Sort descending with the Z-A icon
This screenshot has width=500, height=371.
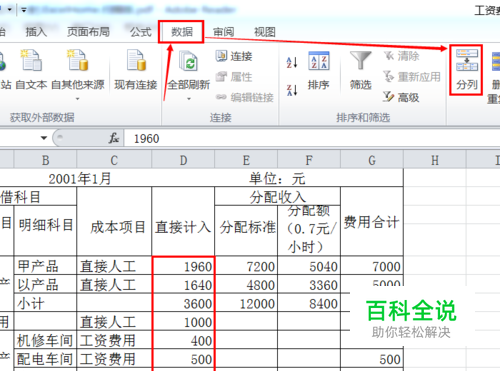tap(292, 90)
